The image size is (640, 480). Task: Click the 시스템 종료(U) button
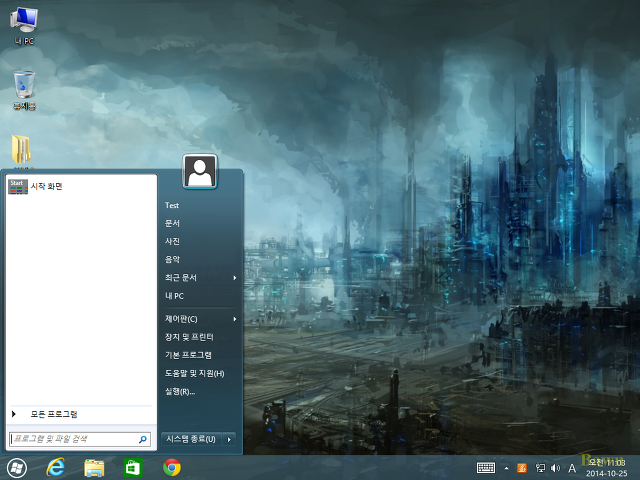pyautogui.click(x=191, y=439)
